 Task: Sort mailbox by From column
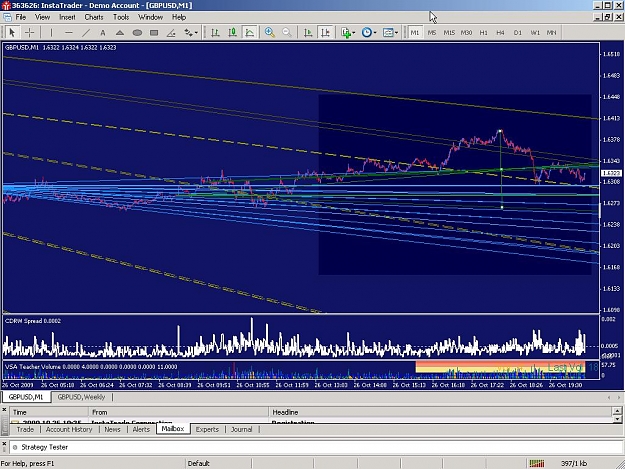coord(179,412)
